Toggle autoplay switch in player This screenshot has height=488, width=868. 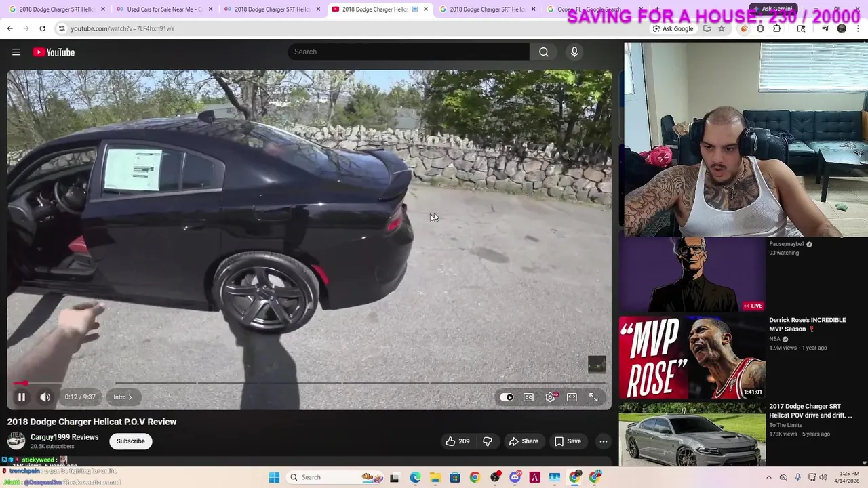pos(507,397)
